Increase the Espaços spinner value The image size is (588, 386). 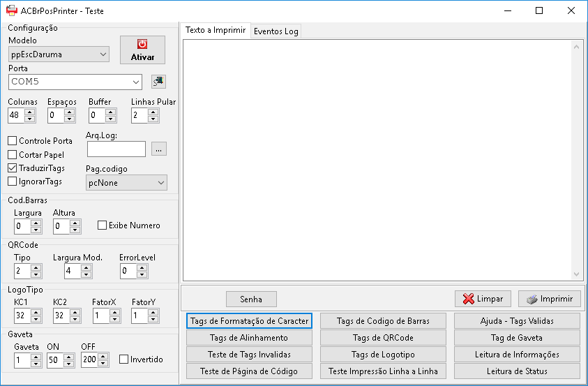click(69, 112)
